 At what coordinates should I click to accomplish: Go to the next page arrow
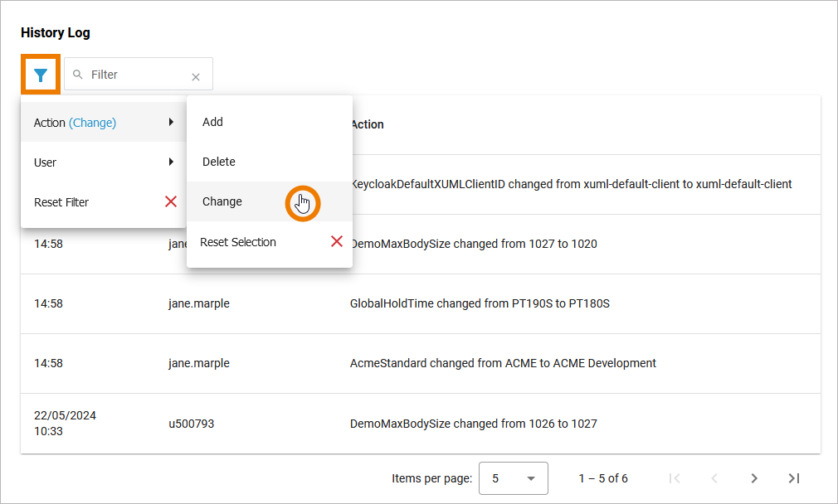click(x=754, y=478)
